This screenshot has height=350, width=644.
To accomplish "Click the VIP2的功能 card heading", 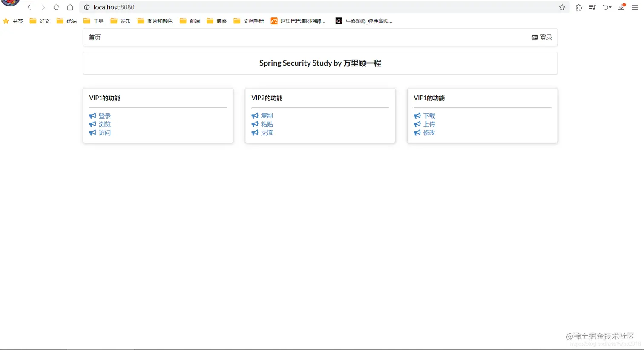I will [267, 98].
